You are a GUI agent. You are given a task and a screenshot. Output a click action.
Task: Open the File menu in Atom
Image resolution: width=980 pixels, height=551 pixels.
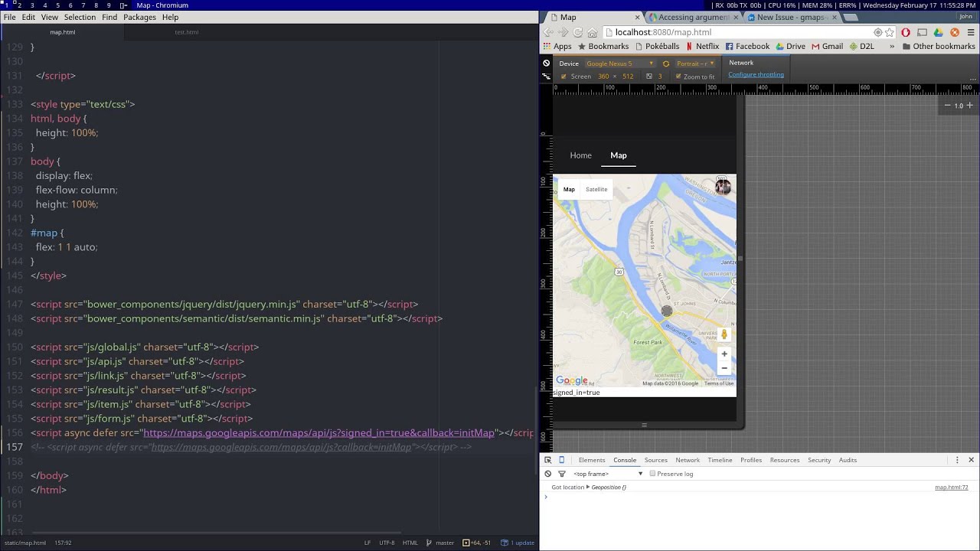tap(9, 17)
